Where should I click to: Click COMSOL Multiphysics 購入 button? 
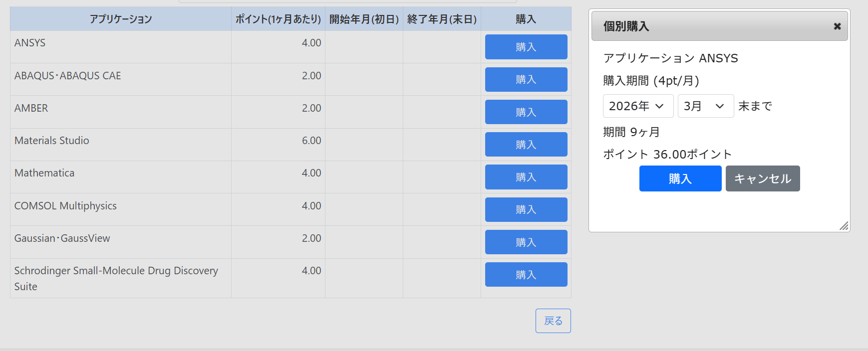click(x=526, y=209)
